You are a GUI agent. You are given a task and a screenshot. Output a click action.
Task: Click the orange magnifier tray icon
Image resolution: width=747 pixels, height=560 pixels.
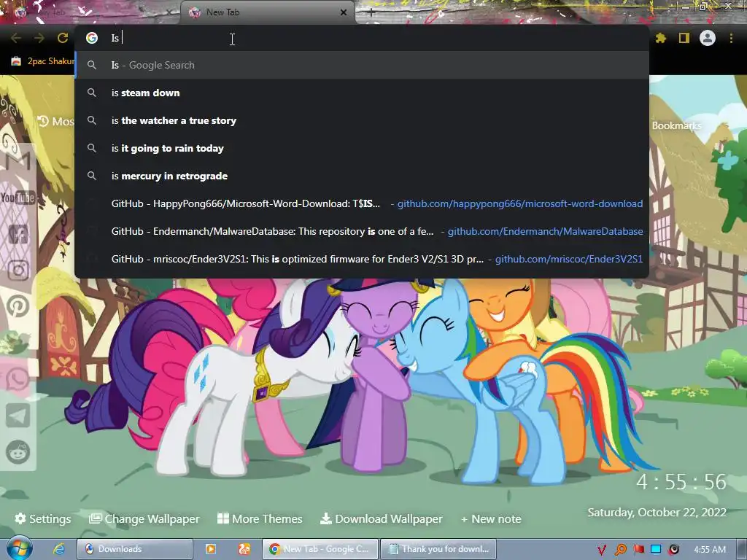point(621,550)
